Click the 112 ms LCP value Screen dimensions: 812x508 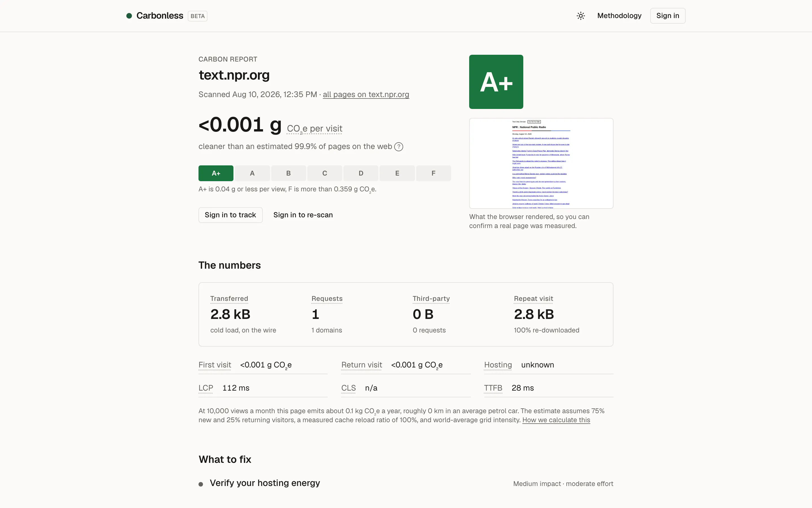(x=236, y=388)
